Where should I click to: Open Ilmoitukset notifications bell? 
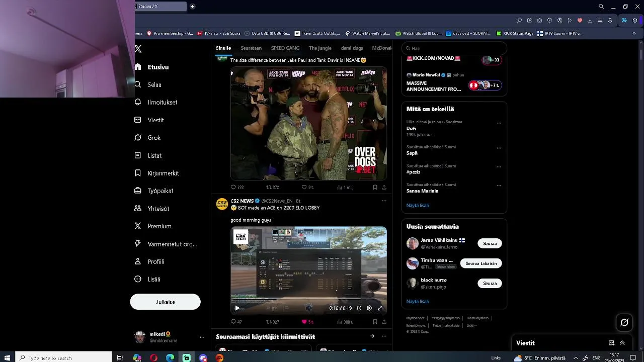138,102
